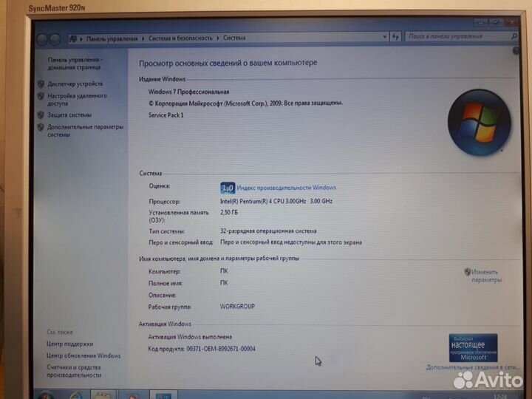Select the Система и безопасность breadcrumb
This screenshot has height=399, width=532.
coord(180,38)
